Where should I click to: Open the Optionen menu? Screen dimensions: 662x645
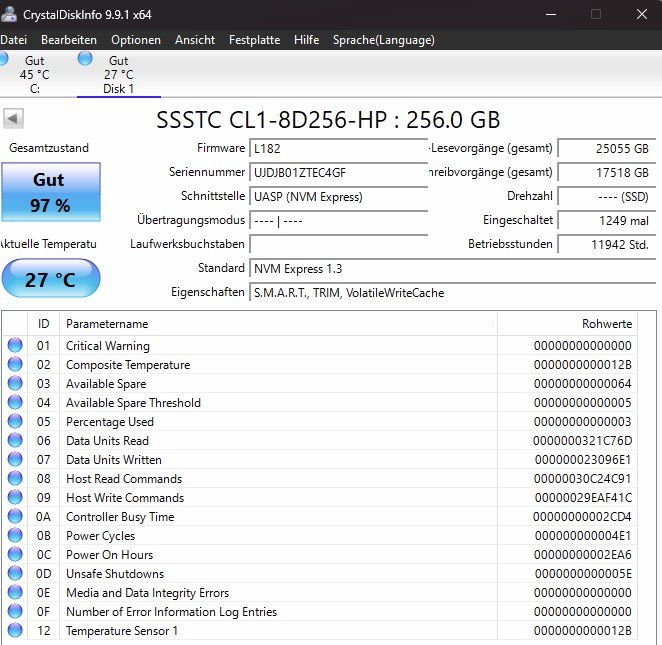click(x=136, y=40)
